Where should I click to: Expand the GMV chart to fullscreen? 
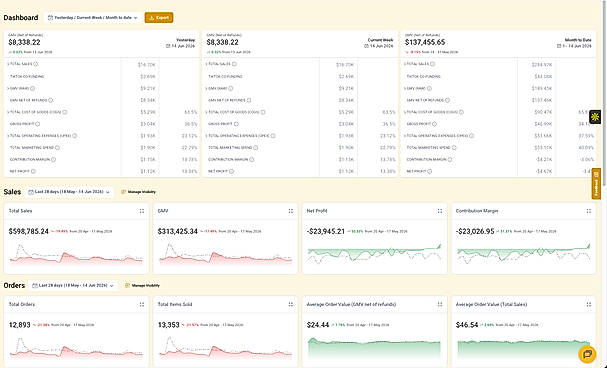pyautogui.click(x=291, y=211)
